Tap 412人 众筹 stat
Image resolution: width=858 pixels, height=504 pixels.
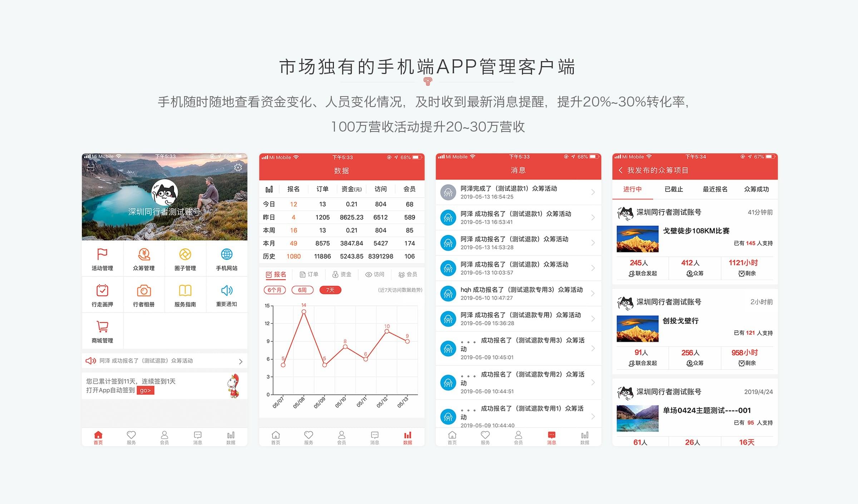pos(695,268)
